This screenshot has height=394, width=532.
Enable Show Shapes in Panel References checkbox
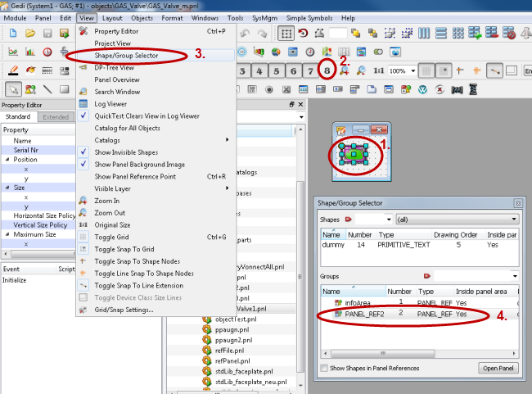tap(327, 367)
